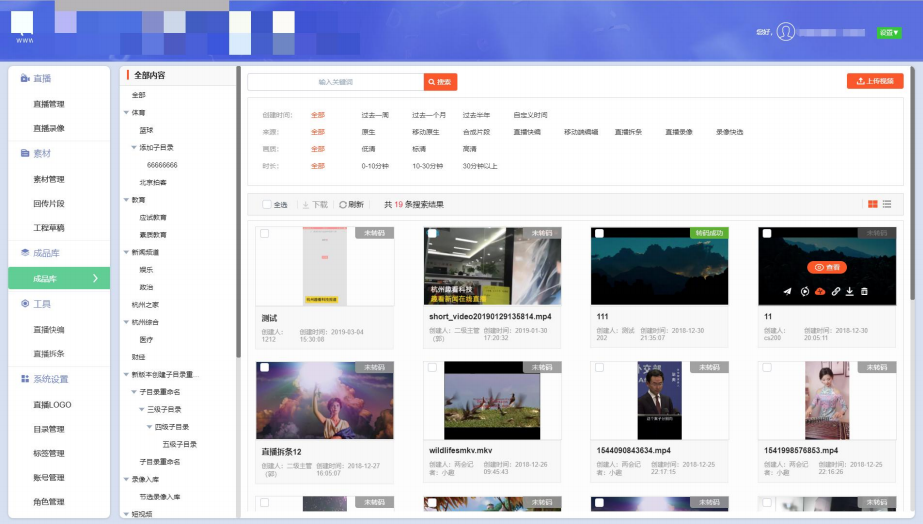Select 北京拍客 in the category tree
Image resolution: width=923 pixels, height=524 pixels.
tap(153, 183)
